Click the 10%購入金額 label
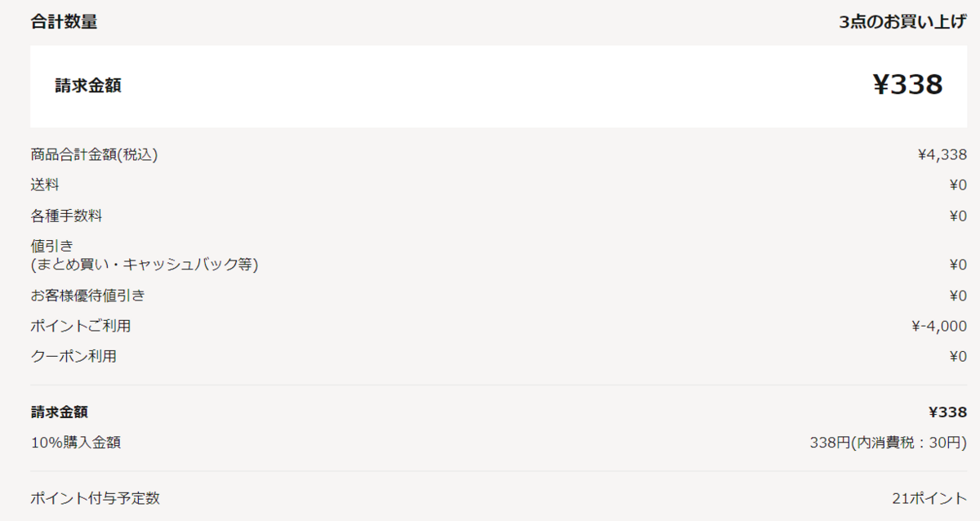This screenshot has height=521, width=980. tap(76, 443)
